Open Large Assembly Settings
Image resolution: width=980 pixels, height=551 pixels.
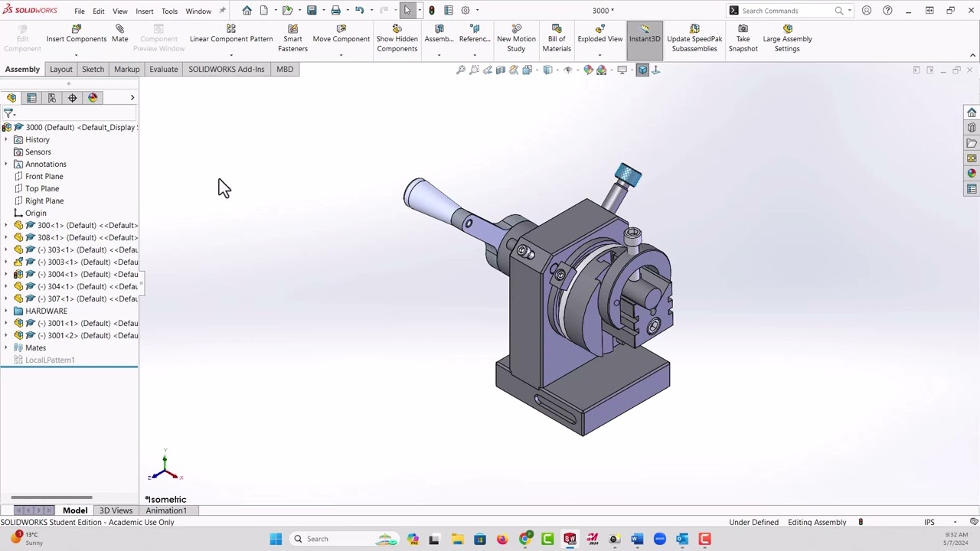point(787,38)
